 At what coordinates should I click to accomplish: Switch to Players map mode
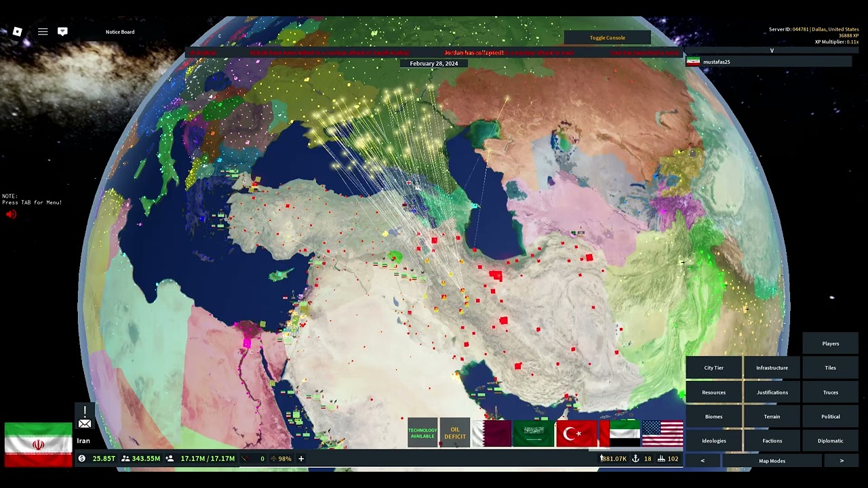point(831,344)
